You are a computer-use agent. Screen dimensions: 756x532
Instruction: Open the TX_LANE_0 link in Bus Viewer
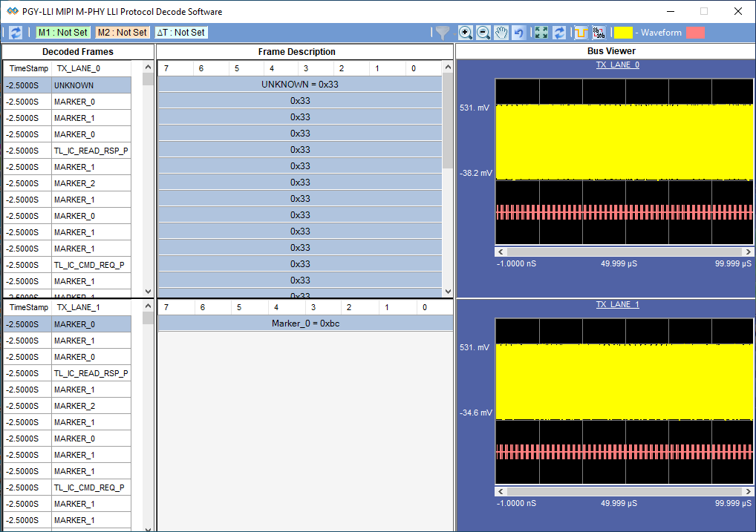click(x=617, y=65)
